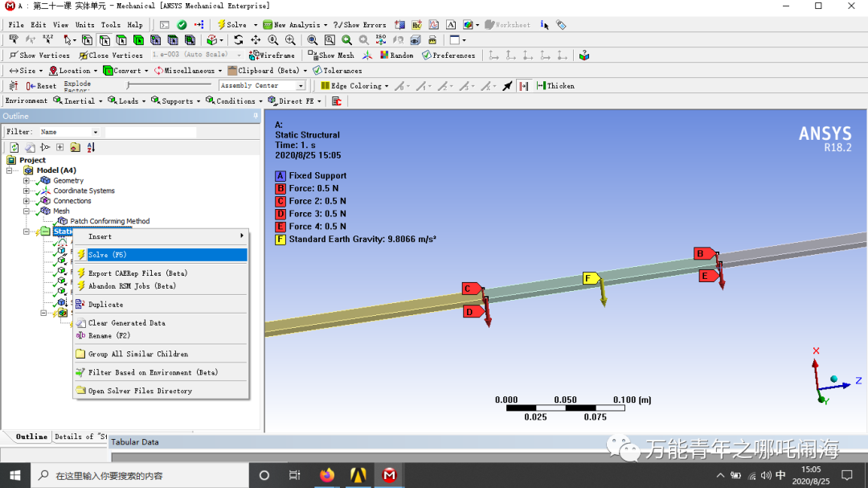The height and width of the screenshot is (488, 868).
Task: Select the Vertex selection filter icon
Action: (87, 40)
